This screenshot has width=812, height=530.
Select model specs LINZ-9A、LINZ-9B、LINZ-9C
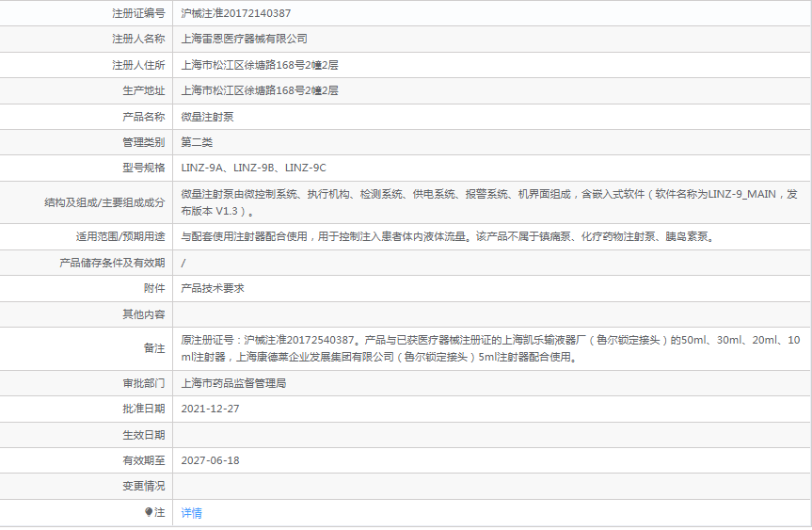(x=254, y=168)
